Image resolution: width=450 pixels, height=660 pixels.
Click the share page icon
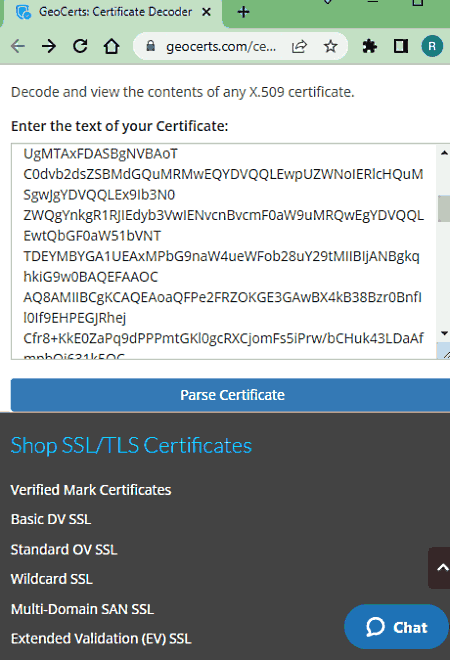coord(299,46)
